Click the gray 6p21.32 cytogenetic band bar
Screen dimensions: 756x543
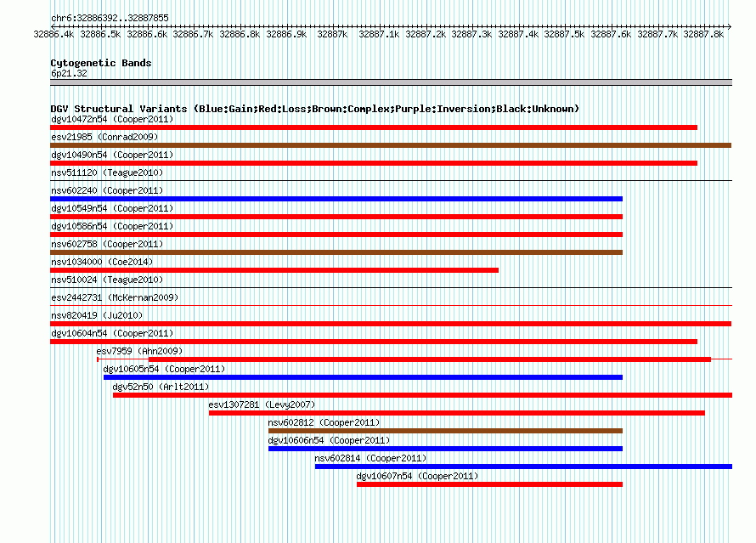click(391, 82)
